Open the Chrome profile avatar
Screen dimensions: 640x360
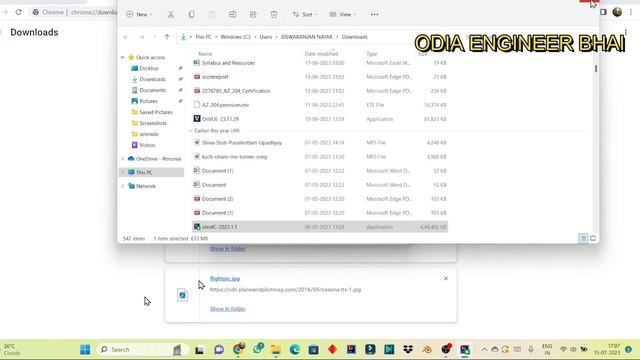[617, 12]
